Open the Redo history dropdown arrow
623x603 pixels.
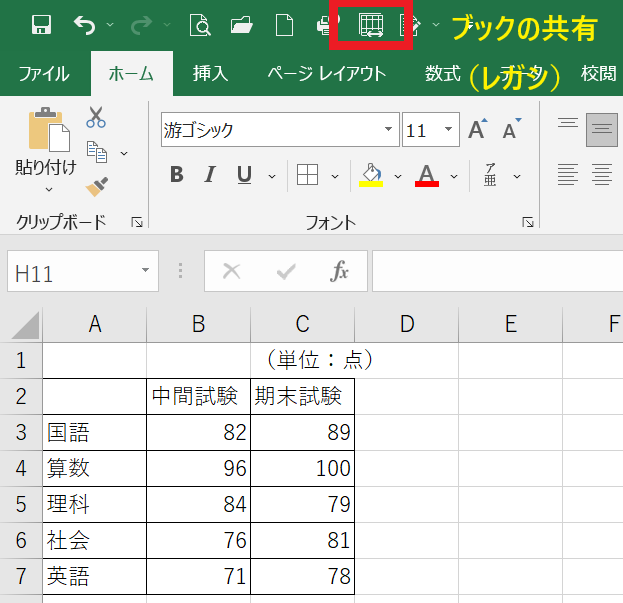click(167, 25)
